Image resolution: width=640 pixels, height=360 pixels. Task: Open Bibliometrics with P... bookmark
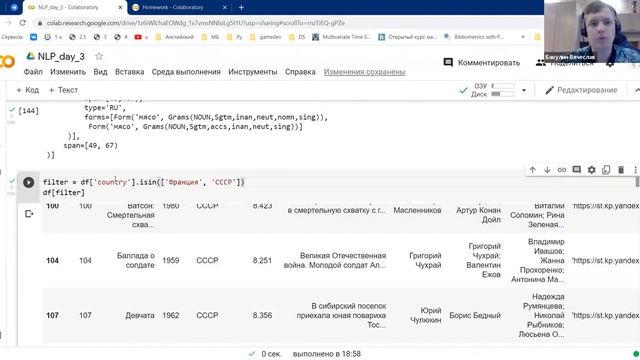pos(474,37)
